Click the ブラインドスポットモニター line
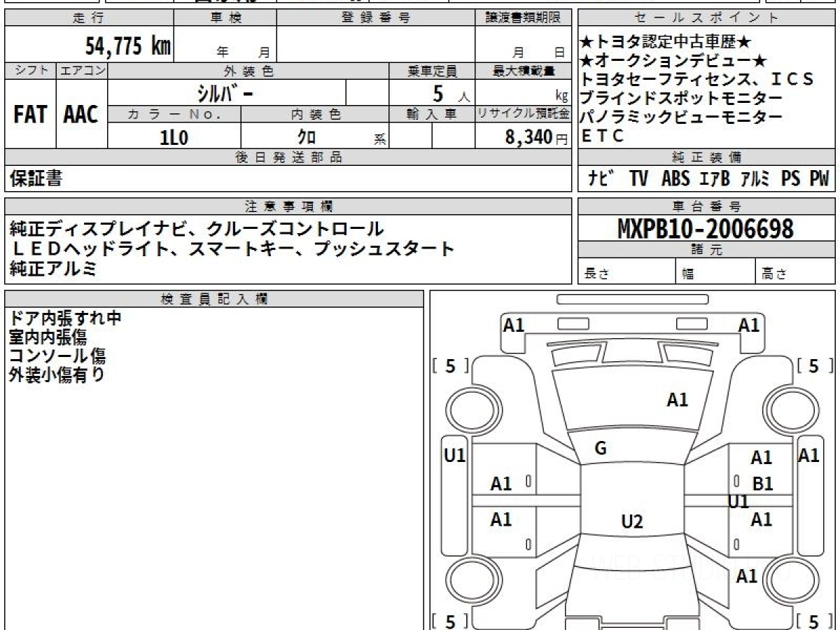Viewport: 840px width, 630px height. [682, 98]
